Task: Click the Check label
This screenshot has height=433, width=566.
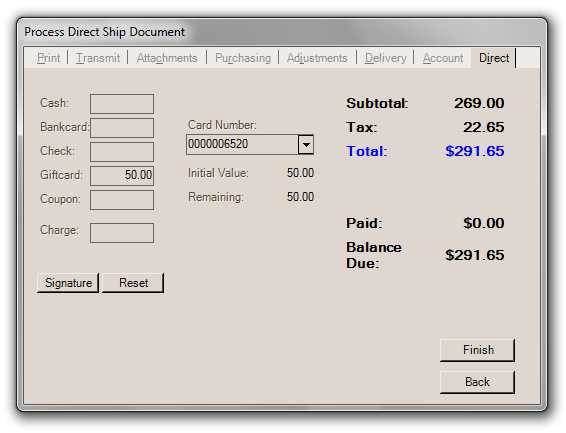Action: [57, 151]
